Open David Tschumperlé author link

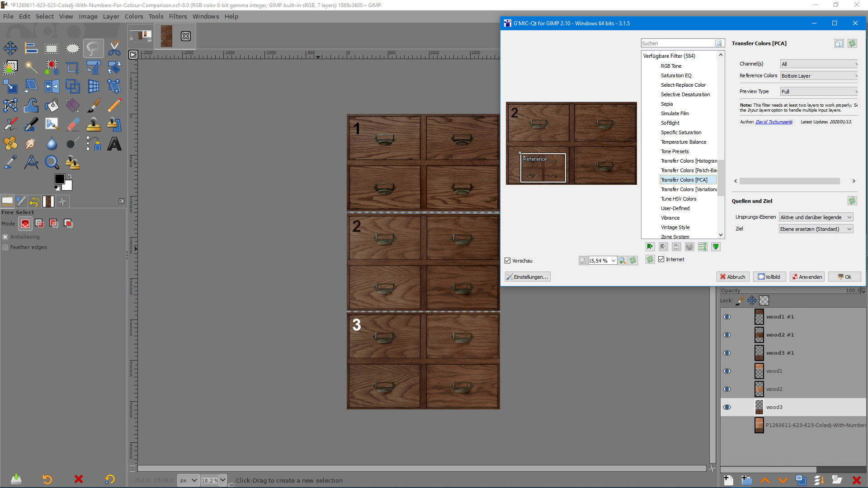774,122
